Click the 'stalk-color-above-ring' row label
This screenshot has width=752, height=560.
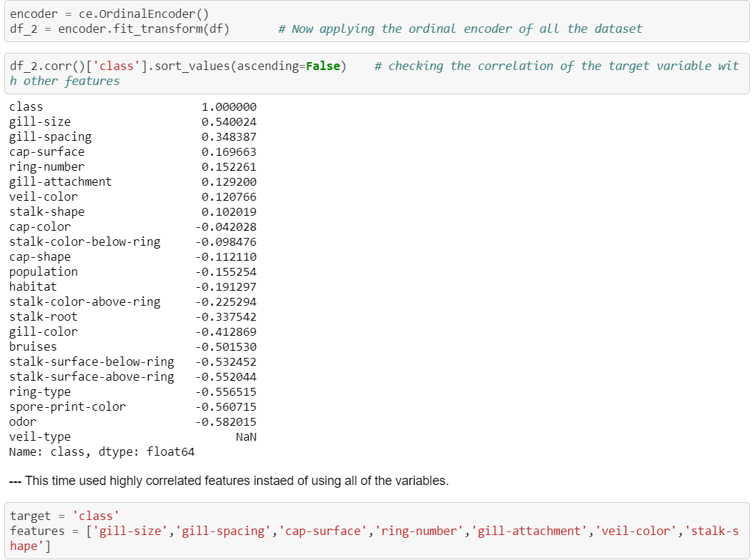coord(85,302)
